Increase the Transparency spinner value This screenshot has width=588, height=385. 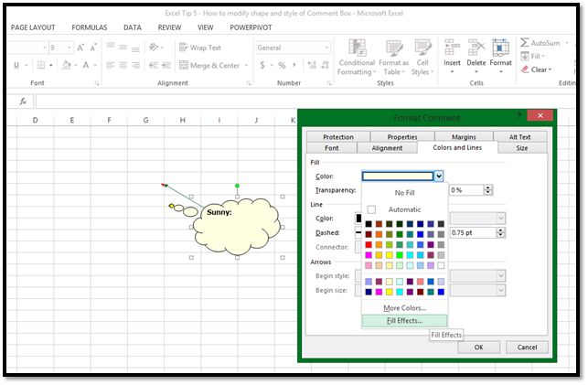(488, 187)
